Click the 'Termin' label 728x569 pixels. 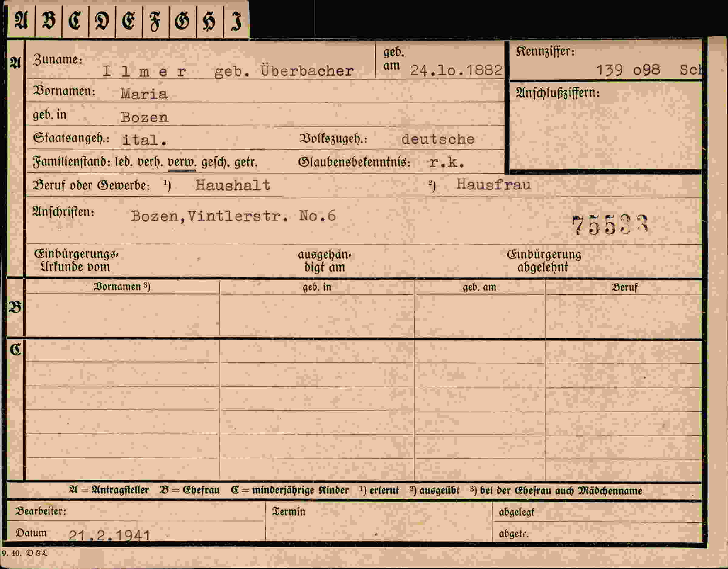click(289, 512)
